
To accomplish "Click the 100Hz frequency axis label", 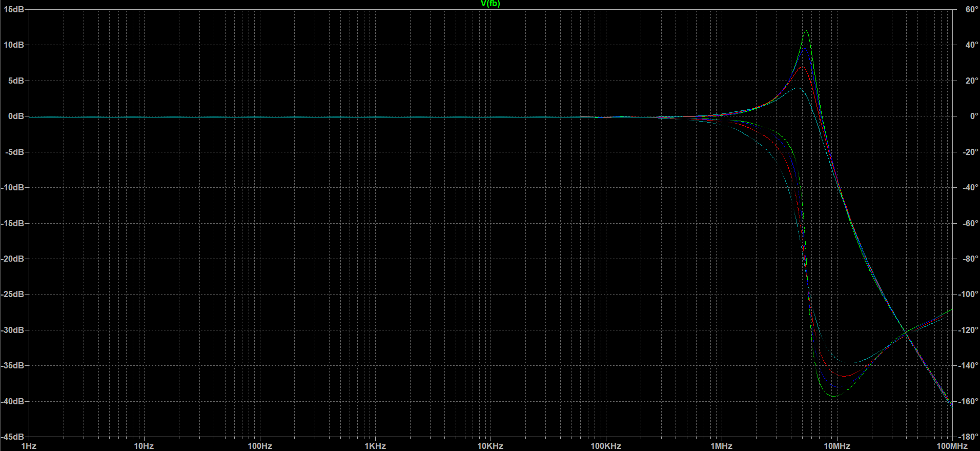I will pyautogui.click(x=260, y=446).
